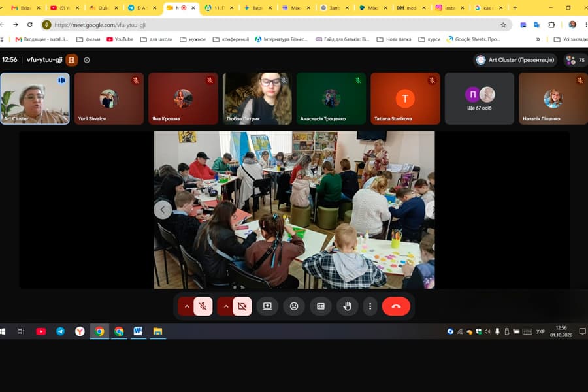Raise your hand in the meeting

pos(348,306)
